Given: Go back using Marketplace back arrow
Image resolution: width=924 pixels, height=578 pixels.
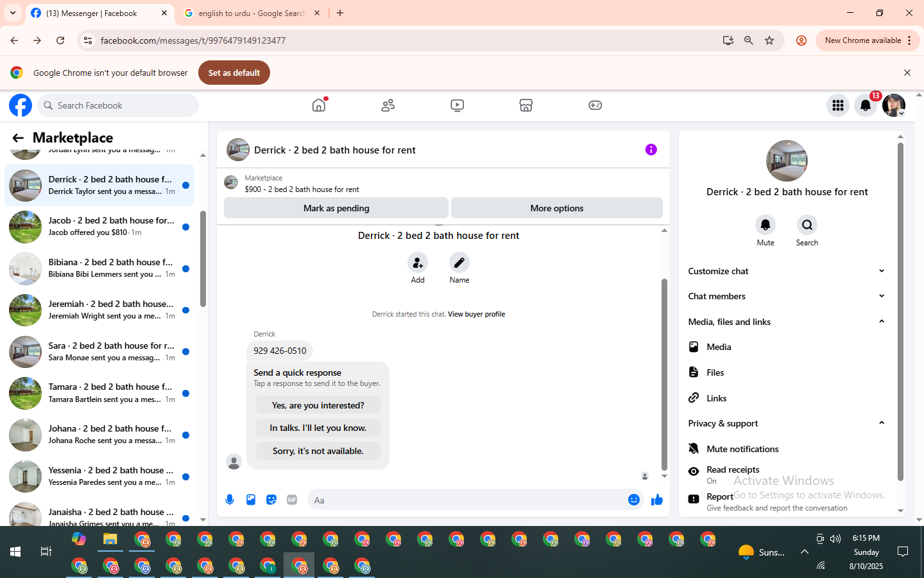Looking at the screenshot, I should 18,138.
